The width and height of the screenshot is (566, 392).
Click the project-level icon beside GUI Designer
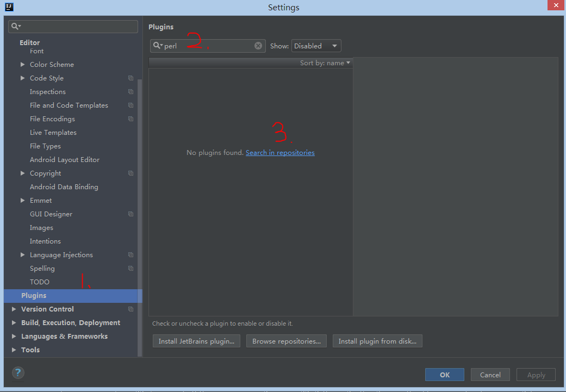[130, 214]
